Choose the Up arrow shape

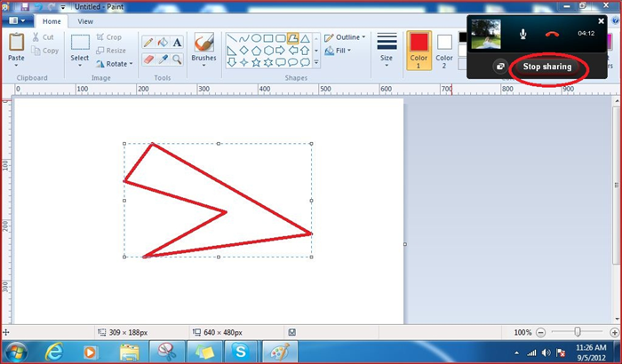(305, 51)
